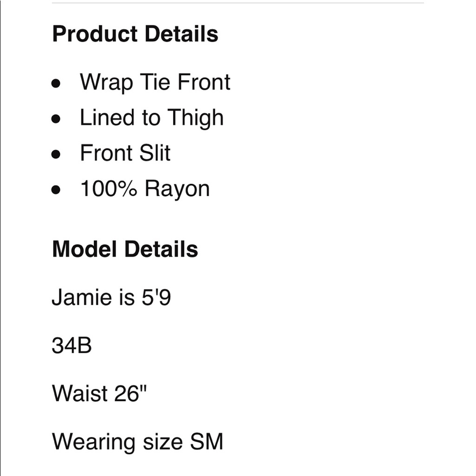Image resolution: width=476 pixels, height=476 pixels.
Task: Click the word Wearing
Action: [x=94, y=442]
